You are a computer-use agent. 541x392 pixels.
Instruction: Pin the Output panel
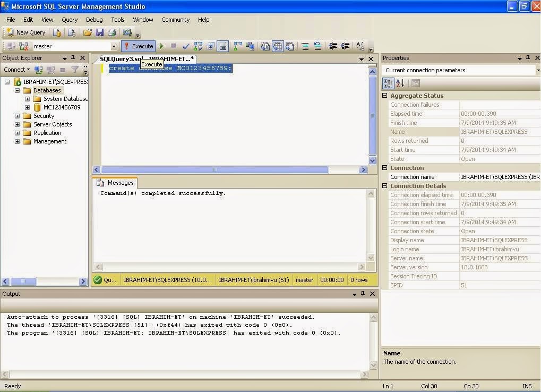click(363, 294)
